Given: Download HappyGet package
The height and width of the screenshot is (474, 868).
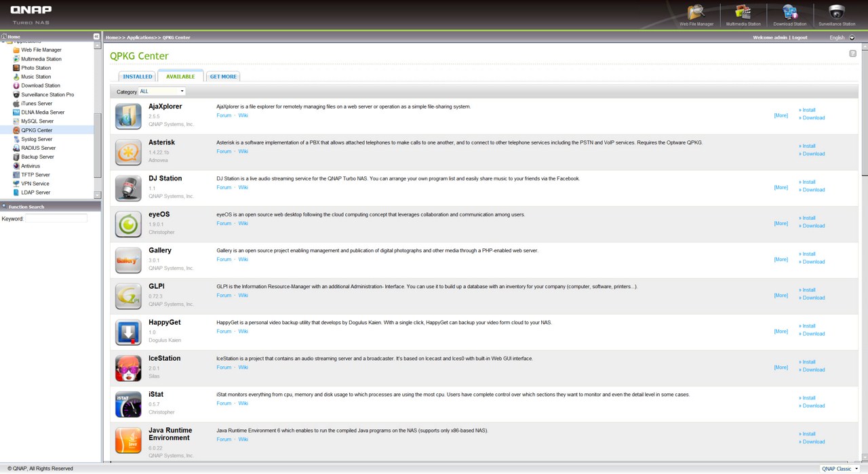Looking at the screenshot, I should click(813, 334).
